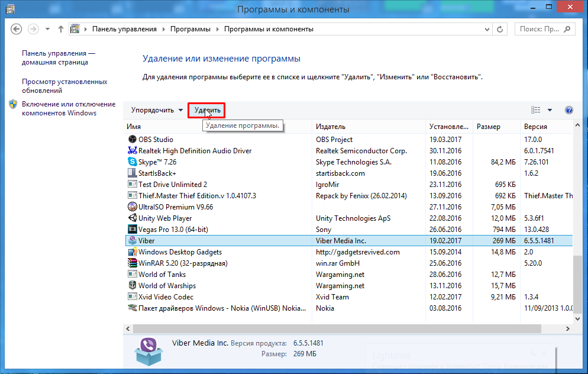Click the Удалить button in toolbar

(207, 110)
